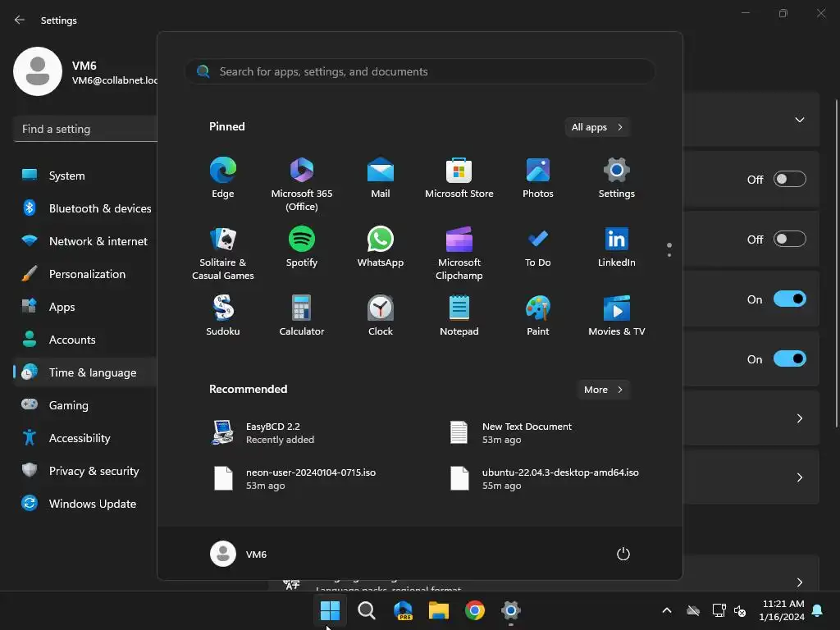Click the power button in Start menu

pos(623,554)
